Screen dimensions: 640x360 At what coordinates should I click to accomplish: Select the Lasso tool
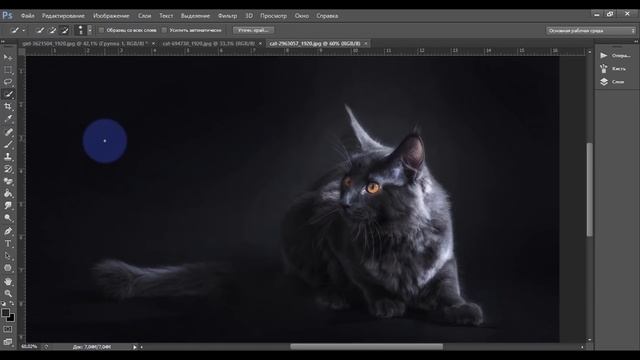click(x=8, y=82)
